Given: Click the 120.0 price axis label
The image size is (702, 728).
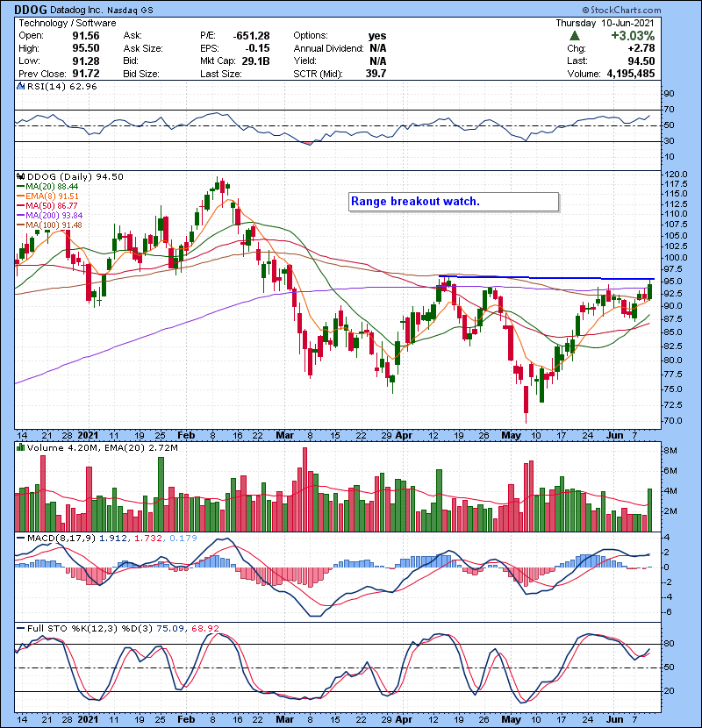Looking at the screenshot, I should tap(676, 175).
